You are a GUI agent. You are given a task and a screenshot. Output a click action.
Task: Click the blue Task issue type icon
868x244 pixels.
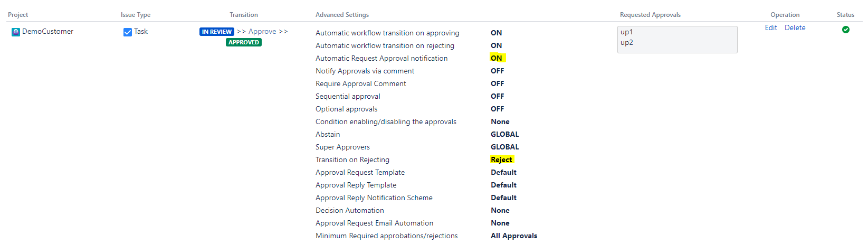pos(128,32)
